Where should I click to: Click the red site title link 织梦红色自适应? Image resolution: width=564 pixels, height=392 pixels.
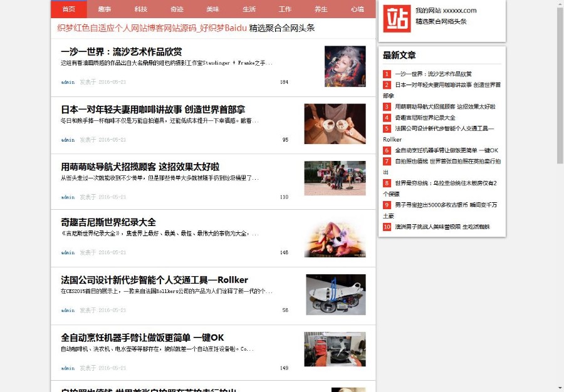(152, 28)
